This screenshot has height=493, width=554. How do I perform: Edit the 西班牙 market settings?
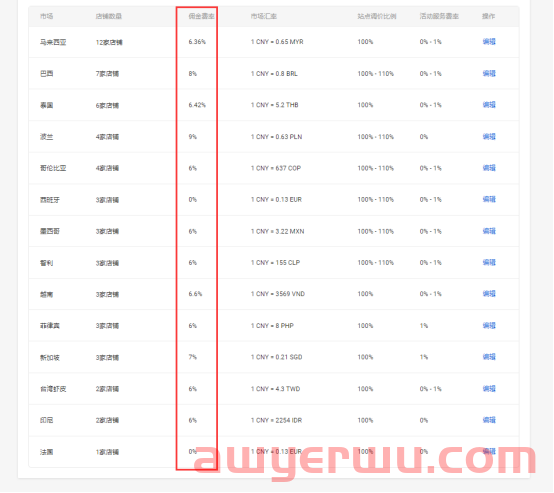pyautogui.click(x=489, y=199)
